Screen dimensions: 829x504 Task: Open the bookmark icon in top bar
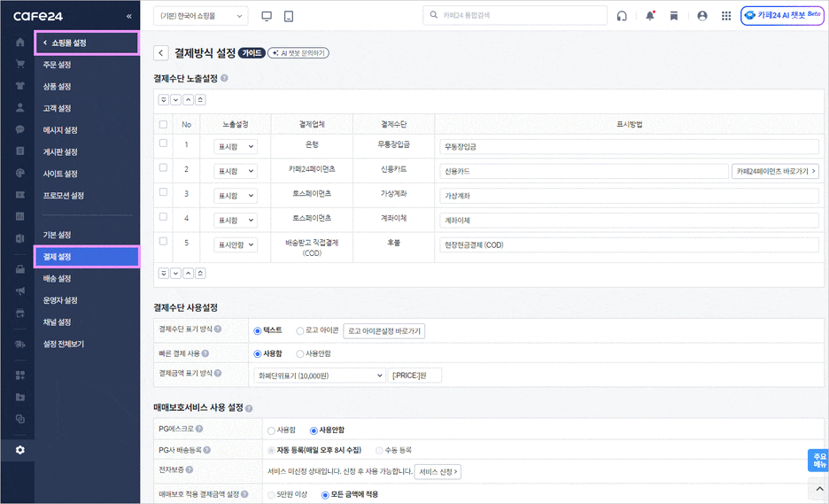673,16
